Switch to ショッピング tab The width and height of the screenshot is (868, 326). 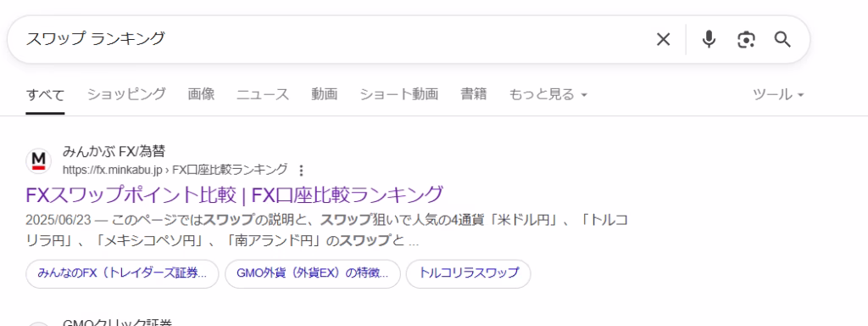[x=126, y=94]
